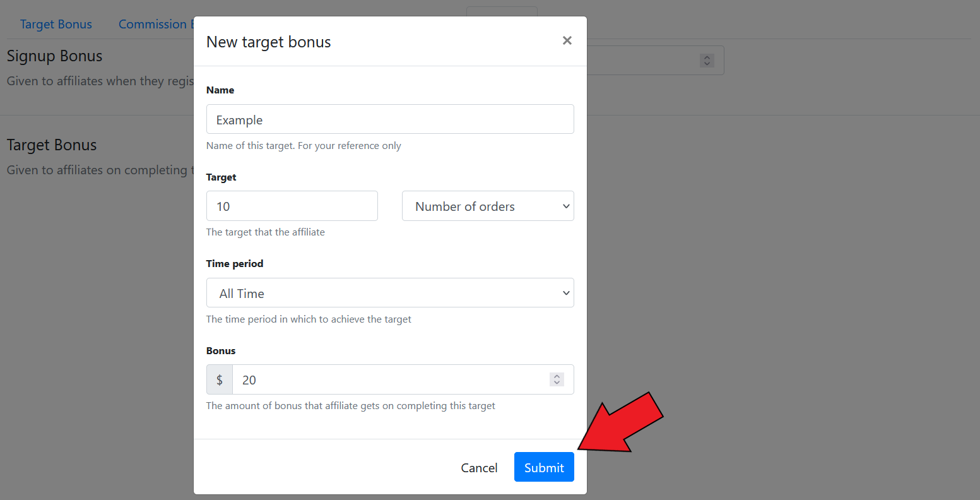Expand the All Time period dropdown
980x500 pixels.
[390, 293]
